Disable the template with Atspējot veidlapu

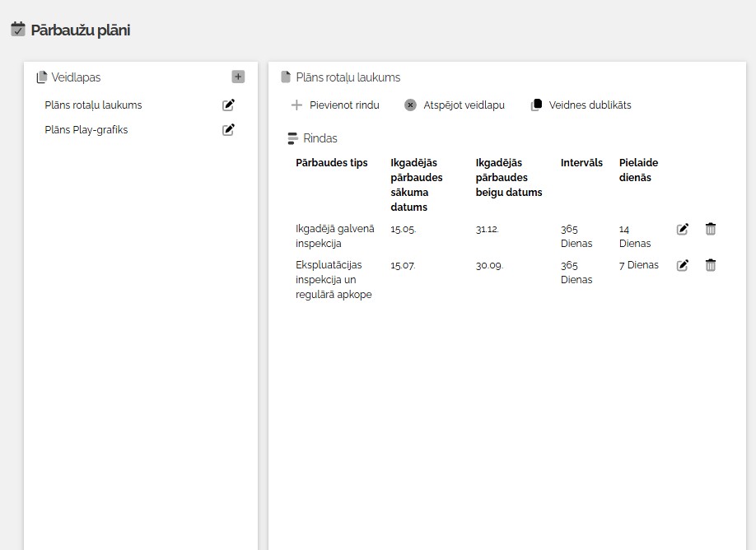click(x=455, y=105)
